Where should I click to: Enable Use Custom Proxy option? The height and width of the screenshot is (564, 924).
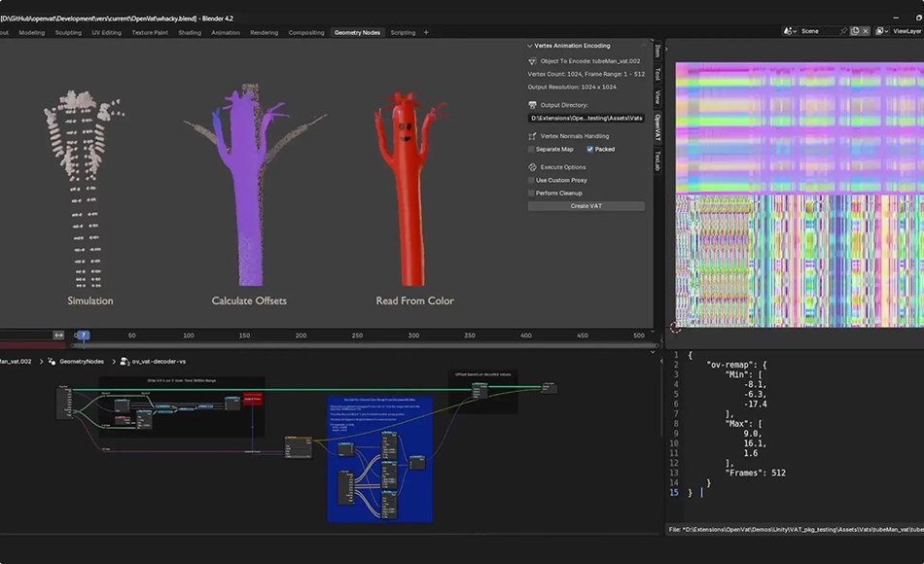click(x=531, y=179)
